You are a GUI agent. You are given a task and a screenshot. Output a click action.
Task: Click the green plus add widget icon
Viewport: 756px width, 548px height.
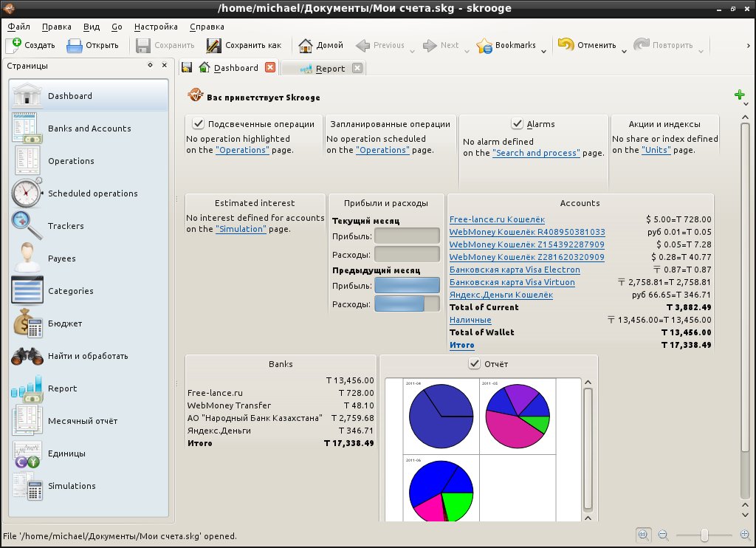[x=739, y=94]
